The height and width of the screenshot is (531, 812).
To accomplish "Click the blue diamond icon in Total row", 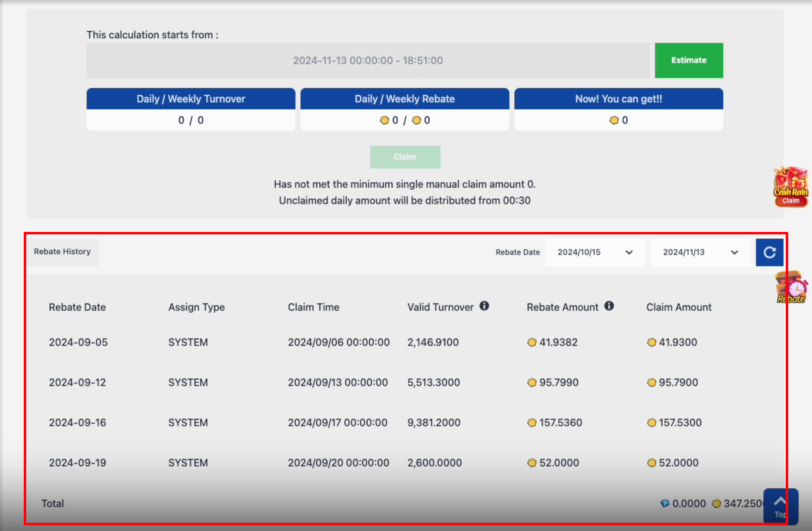I will coord(665,504).
